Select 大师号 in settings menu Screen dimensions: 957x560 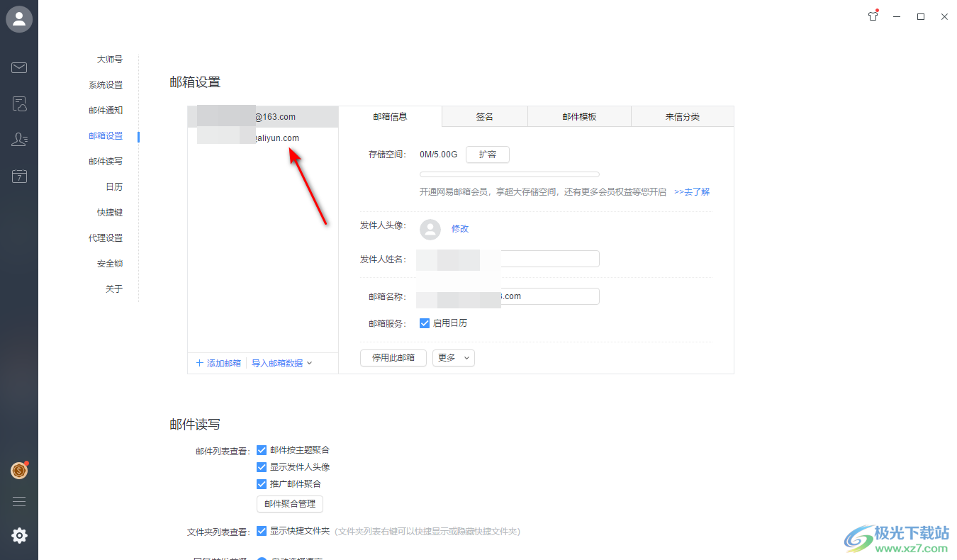tap(110, 60)
